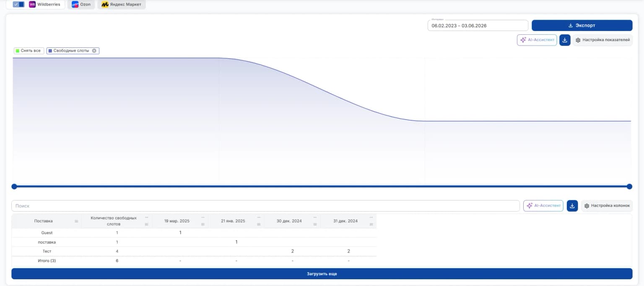The width and height of the screenshot is (644, 286).
Task: Switch to the Ozon marketplace tab
Action: click(x=81, y=4)
